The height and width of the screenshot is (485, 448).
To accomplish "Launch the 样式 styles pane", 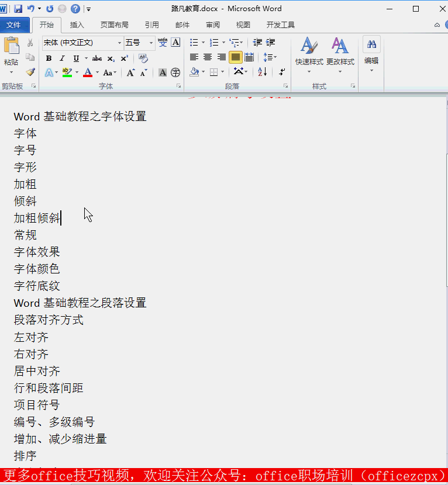I will coord(353,86).
